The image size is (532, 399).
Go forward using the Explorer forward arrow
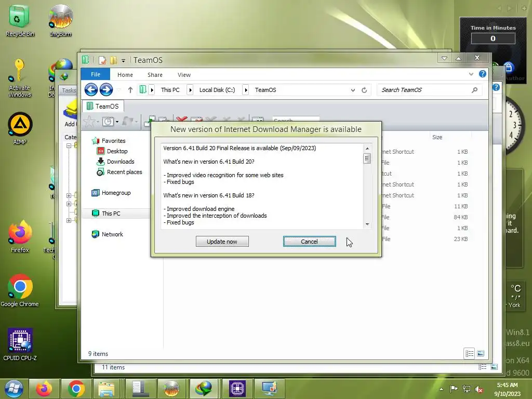click(106, 90)
